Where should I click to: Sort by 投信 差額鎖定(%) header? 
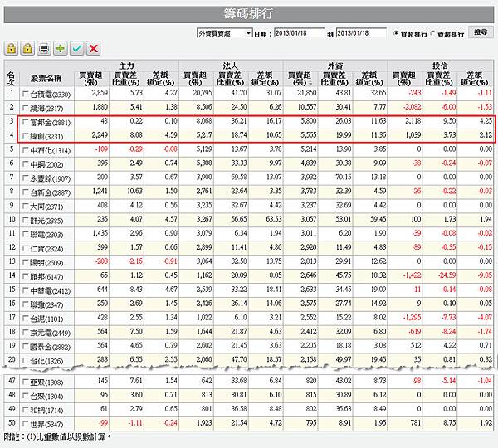click(474, 79)
